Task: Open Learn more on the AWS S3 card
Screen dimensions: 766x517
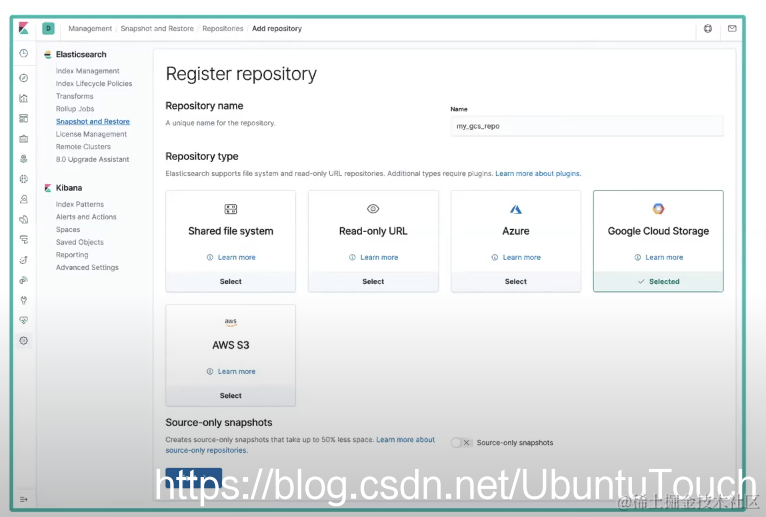Action: pos(231,371)
